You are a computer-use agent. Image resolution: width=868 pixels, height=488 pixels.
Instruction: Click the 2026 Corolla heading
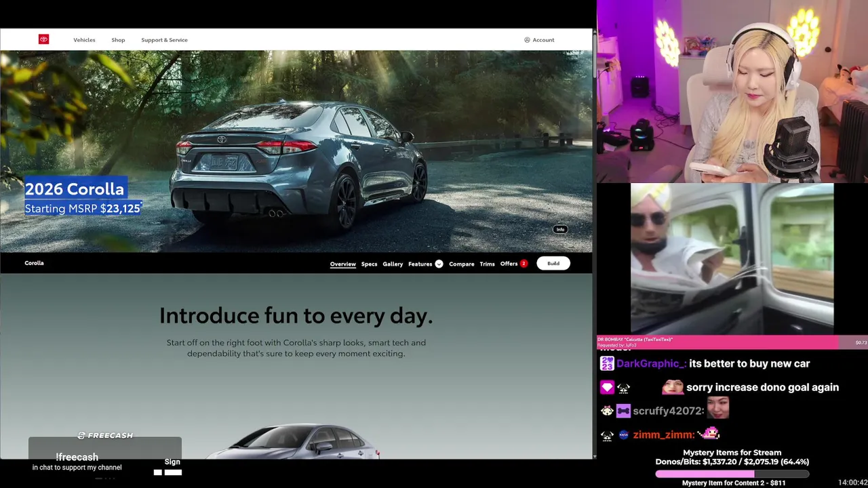(75, 189)
